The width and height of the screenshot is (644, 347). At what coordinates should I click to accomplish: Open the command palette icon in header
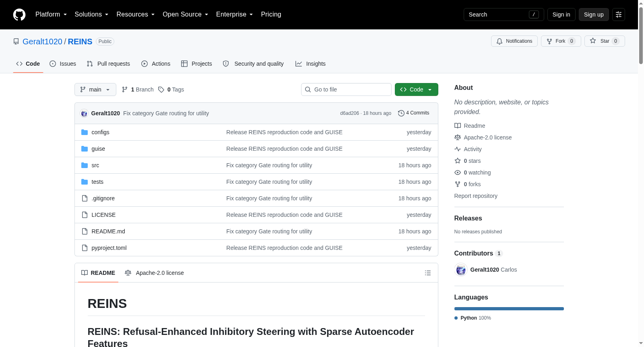point(619,15)
